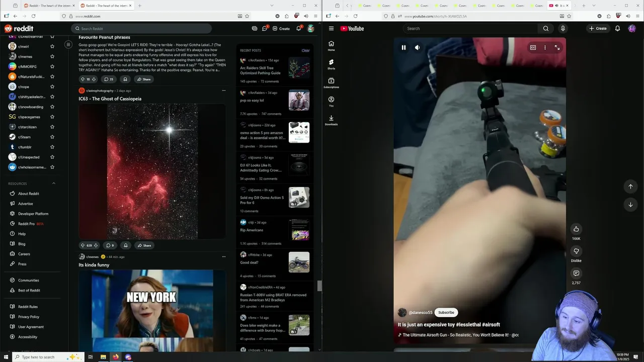Open Firefox from the Windows taskbar

coord(116,357)
